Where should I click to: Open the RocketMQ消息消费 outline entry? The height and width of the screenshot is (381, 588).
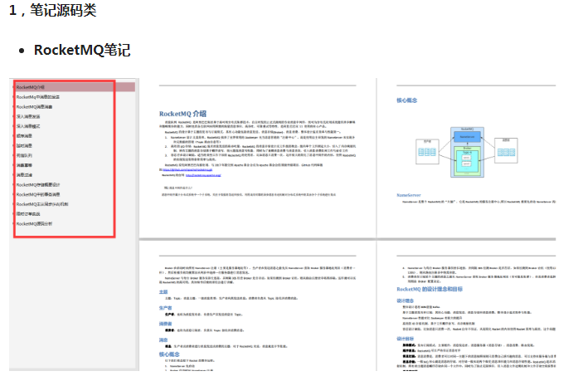click(x=34, y=106)
